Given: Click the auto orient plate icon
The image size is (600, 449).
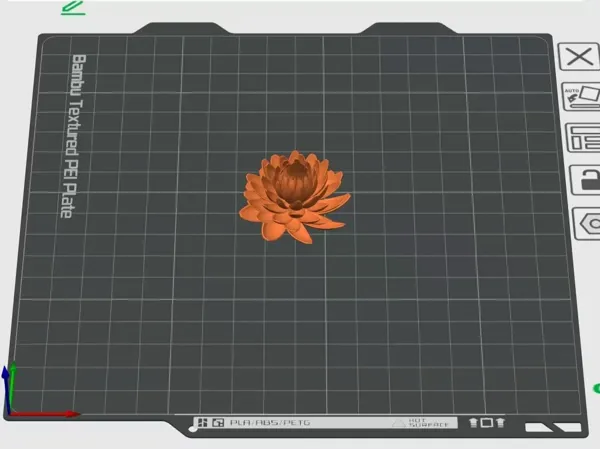Looking at the screenshot, I should click(x=581, y=97).
